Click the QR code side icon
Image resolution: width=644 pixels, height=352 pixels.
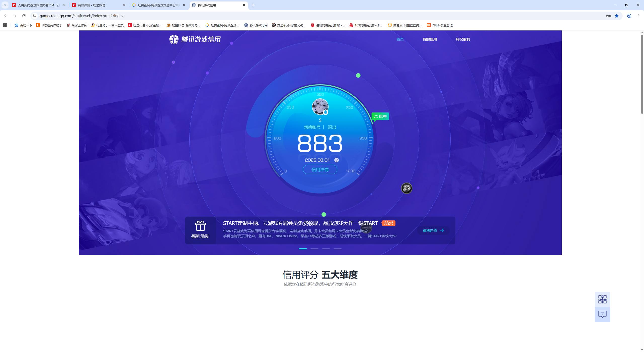pyautogui.click(x=602, y=299)
